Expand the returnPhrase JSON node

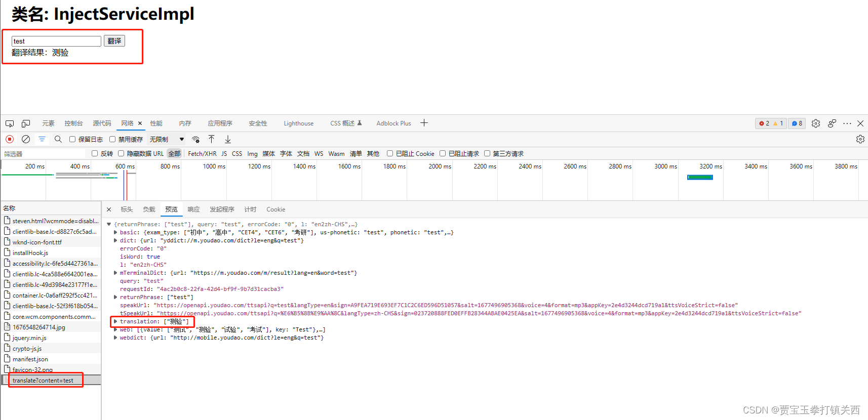coord(115,297)
